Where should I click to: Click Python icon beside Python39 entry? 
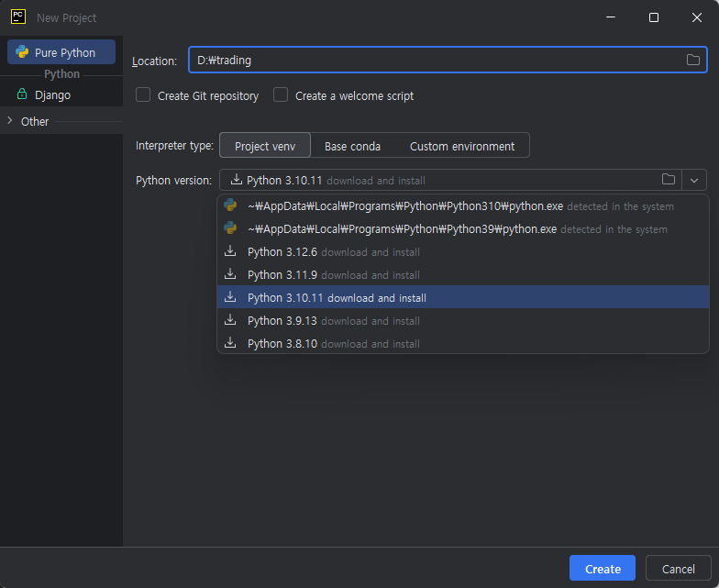point(230,227)
